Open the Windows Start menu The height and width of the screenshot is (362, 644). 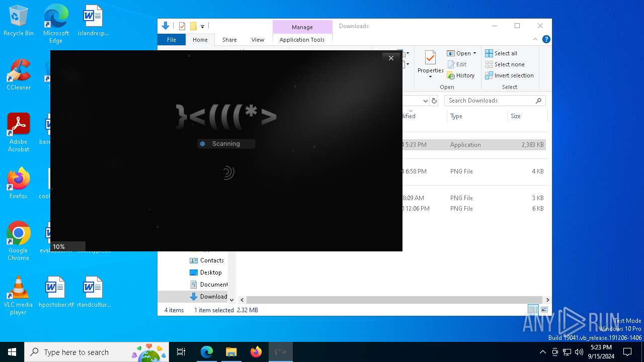(x=12, y=352)
